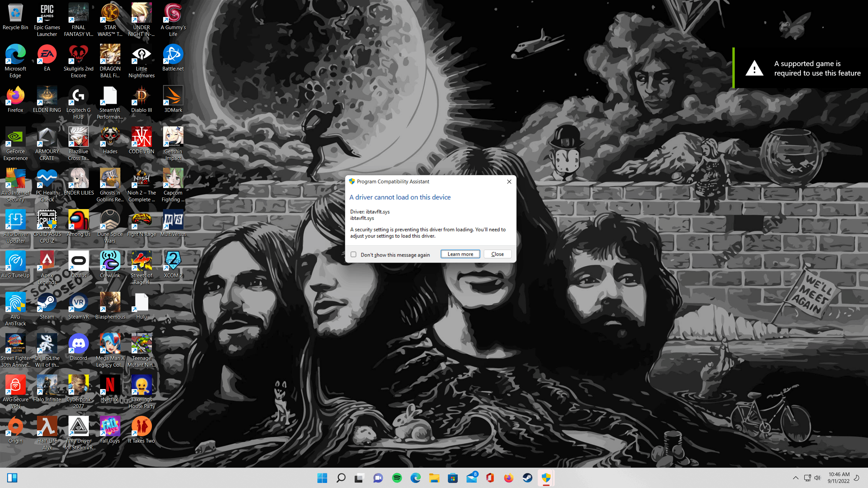Open Recycle Bin on desktop
The height and width of the screenshot is (488, 868).
pos(15,13)
